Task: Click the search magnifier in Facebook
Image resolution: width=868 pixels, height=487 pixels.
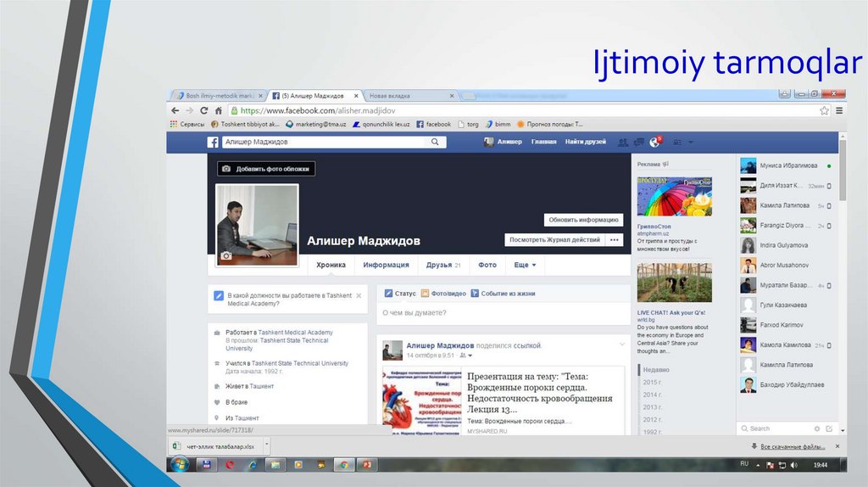Action: 435,142
